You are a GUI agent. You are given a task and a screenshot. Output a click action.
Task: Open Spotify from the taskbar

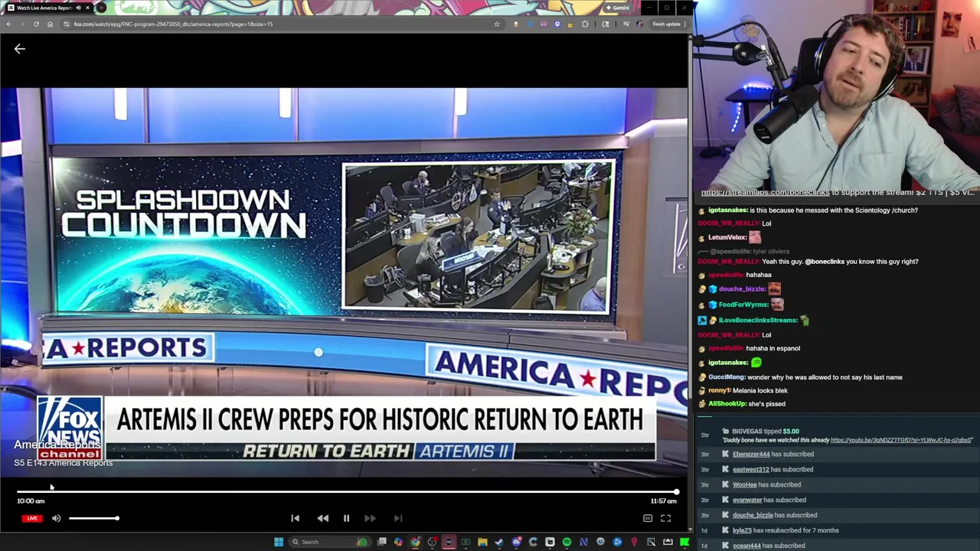point(567,542)
